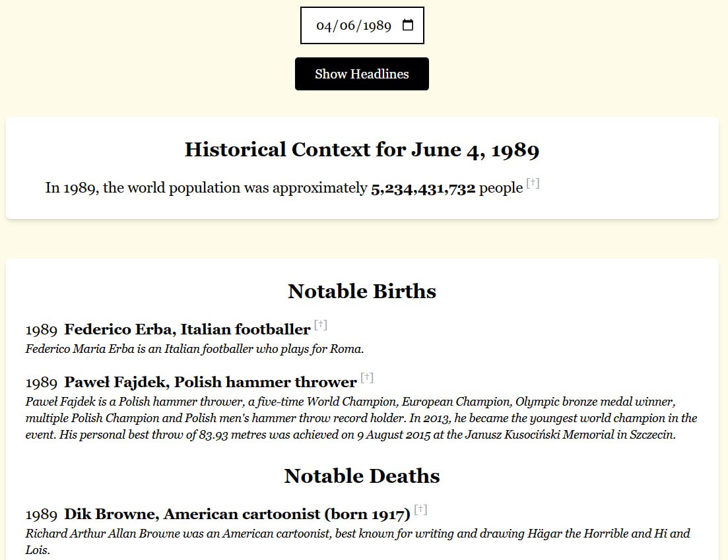Click the Richard Arthur Allan Browne description
This screenshot has height=560, width=728.
(x=358, y=534)
